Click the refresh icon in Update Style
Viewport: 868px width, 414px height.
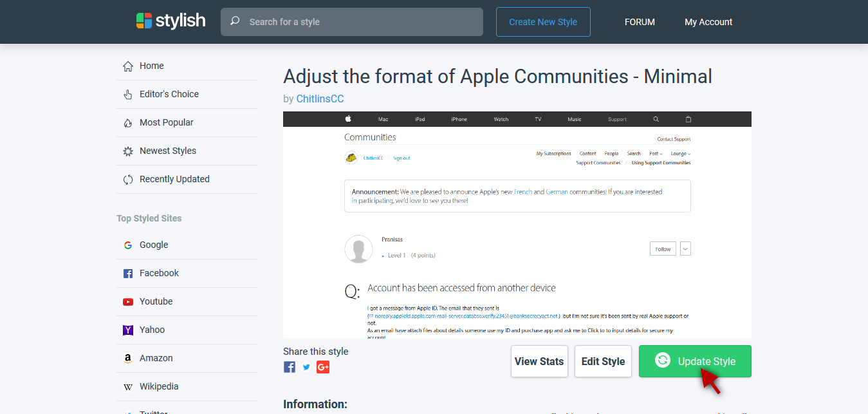[663, 361]
